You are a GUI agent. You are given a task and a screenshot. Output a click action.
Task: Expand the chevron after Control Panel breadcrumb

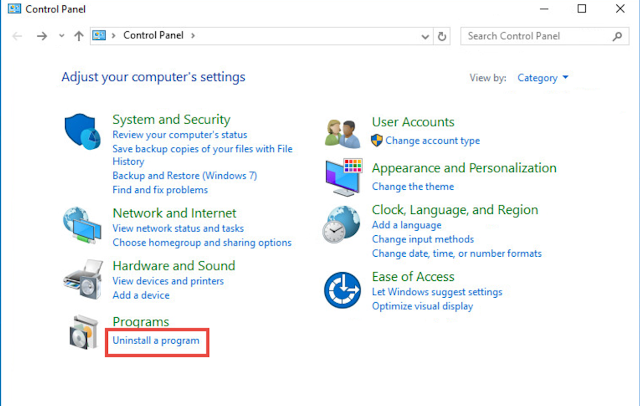point(193,35)
